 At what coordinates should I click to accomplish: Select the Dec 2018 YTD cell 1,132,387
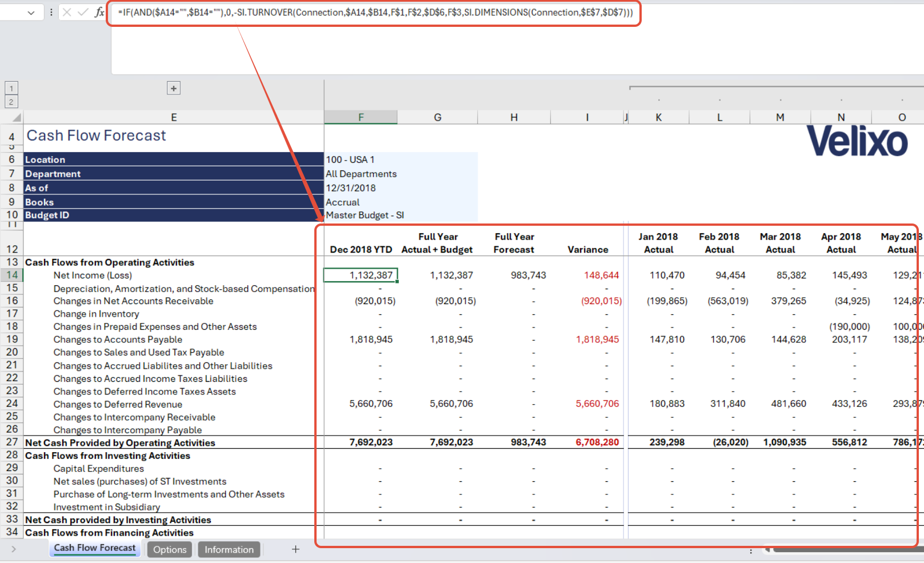click(361, 275)
